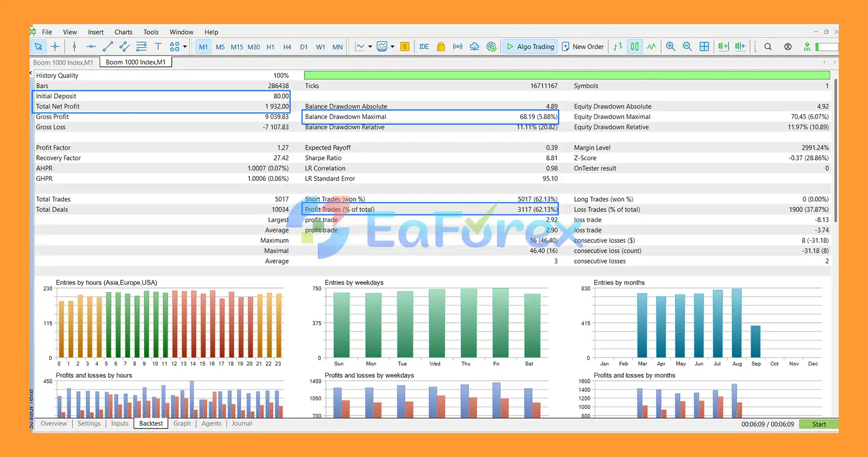Screen dimensions: 868x457
Task: Select the Fibonacci retracement tool
Action: coord(142,46)
